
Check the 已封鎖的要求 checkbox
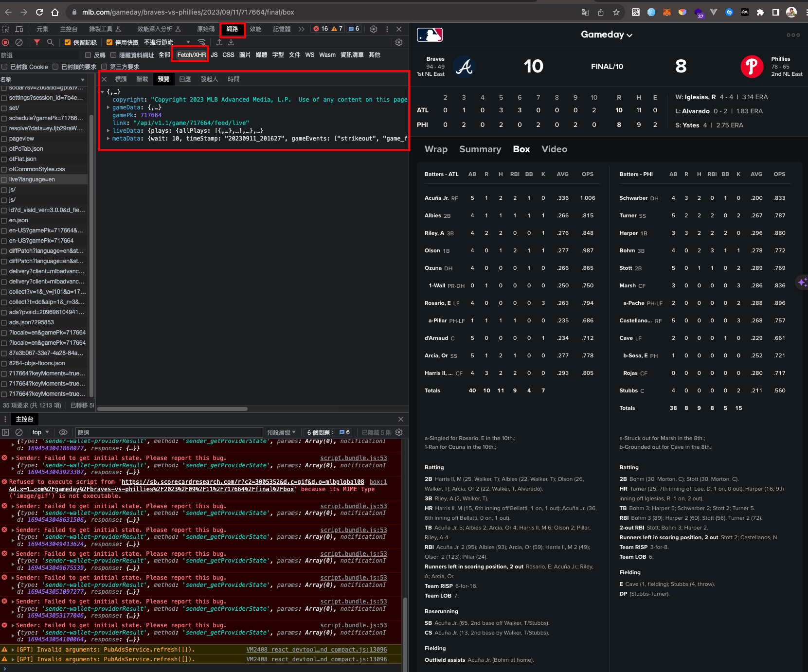click(x=55, y=67)
